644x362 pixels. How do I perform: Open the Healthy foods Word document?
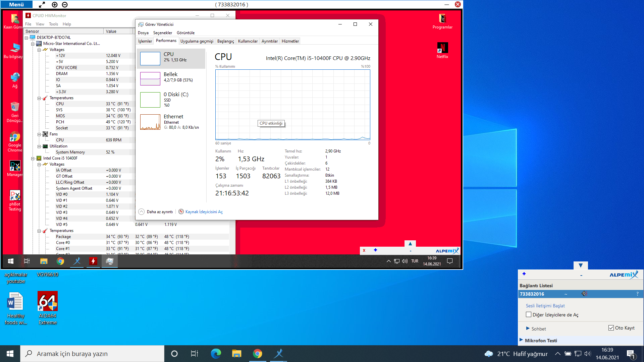click(15, 308)
